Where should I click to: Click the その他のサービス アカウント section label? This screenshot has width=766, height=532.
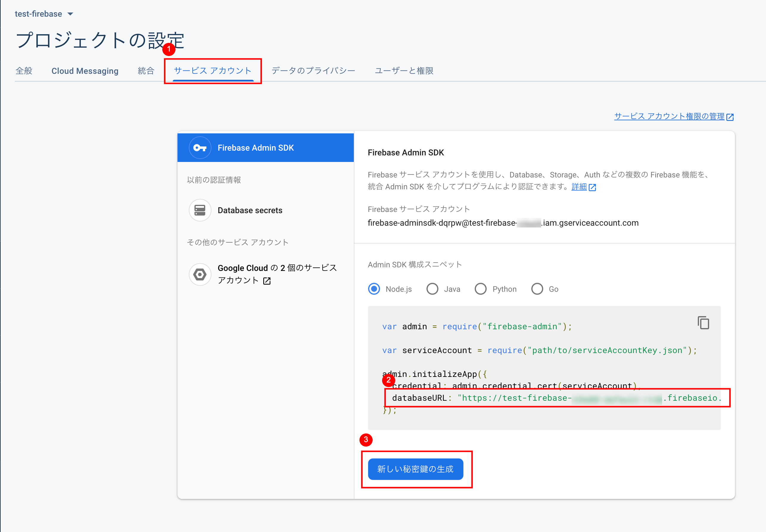pos(238,242)
